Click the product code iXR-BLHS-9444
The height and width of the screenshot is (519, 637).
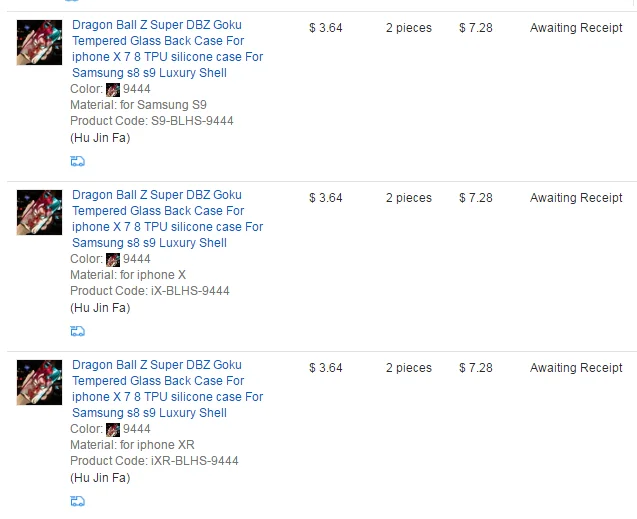pos(195,461)
